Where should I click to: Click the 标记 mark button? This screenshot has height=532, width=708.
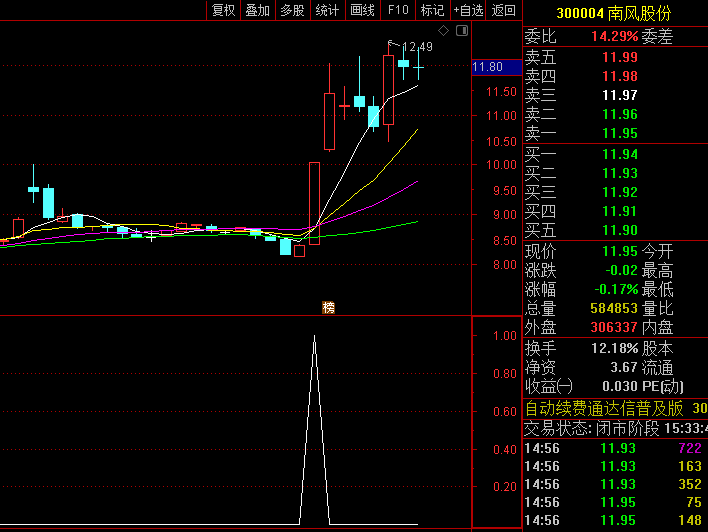click(432, 10)
